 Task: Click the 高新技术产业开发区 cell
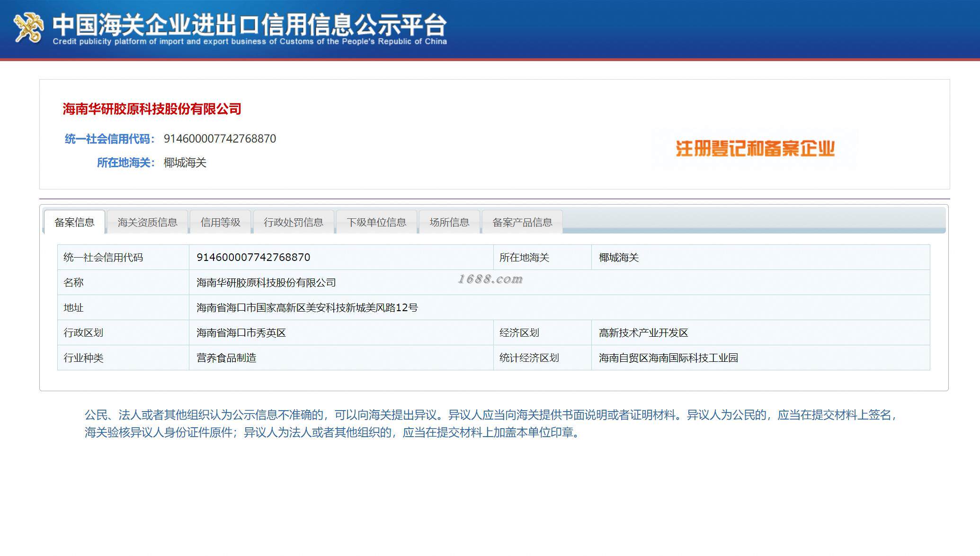(643, 333)
